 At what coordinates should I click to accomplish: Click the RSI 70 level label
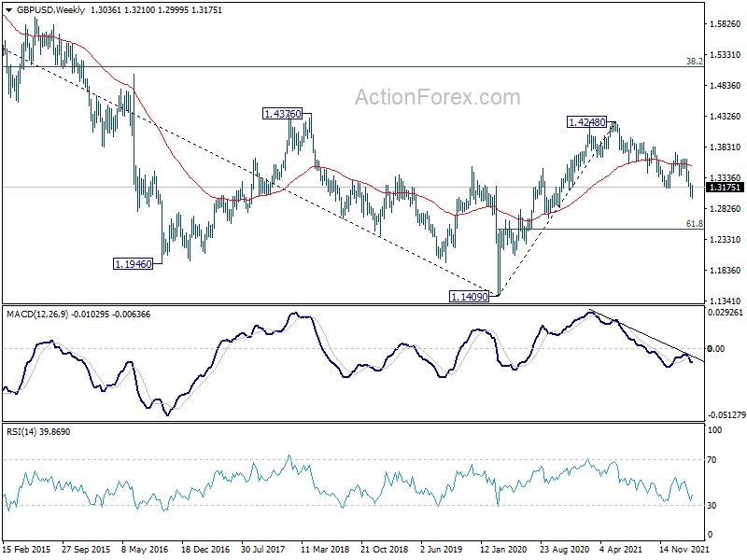tap(712, 460)
